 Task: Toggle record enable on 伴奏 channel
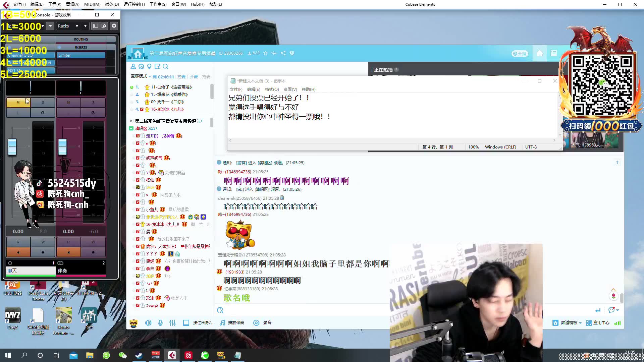[x=93, y=252]
